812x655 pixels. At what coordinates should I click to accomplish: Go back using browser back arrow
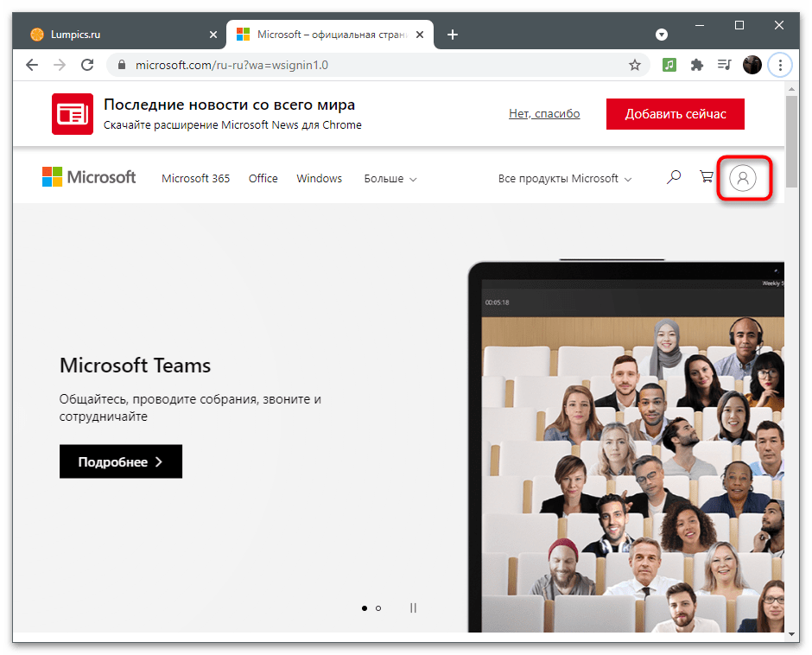click(32, 65)
